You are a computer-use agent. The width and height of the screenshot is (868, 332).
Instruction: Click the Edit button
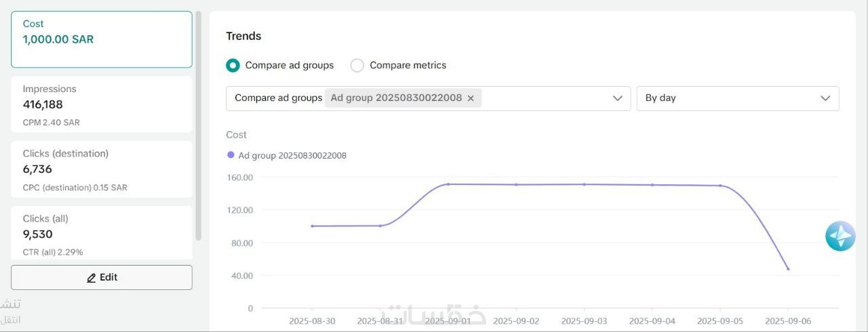[102, 277]
